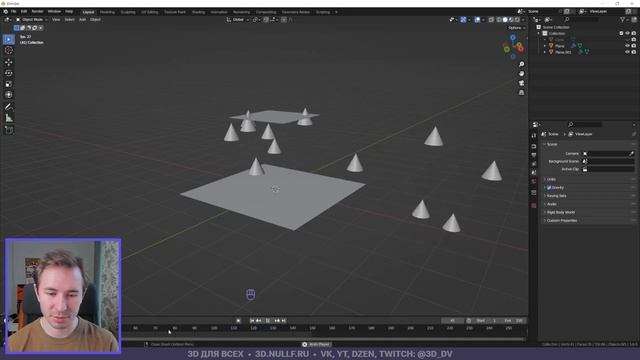This screenshot has height=360, width=640.
Task: Disable Plane.001 in renders camera icon
Action: (633, 52)
